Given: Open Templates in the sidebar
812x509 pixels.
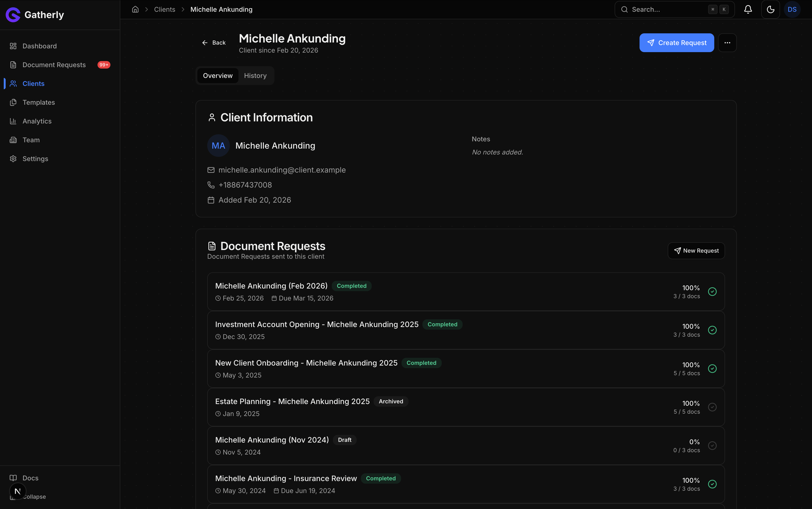Looking at the screenshot, I should pyautogui.click(x=38, y=102).
